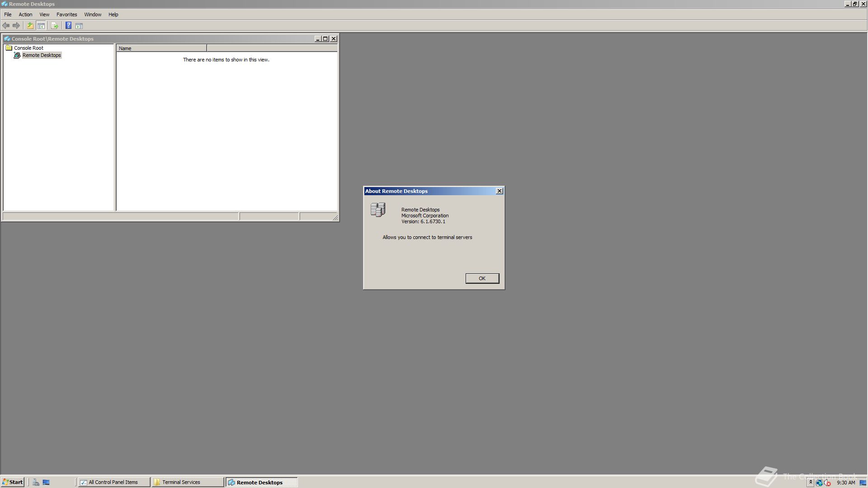This screenshot has width=868, height=488.
Task: Open the File menu
Action: click(8, 14)
